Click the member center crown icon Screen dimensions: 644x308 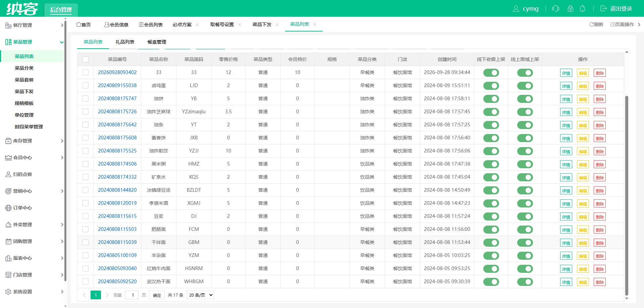[8, 158]
